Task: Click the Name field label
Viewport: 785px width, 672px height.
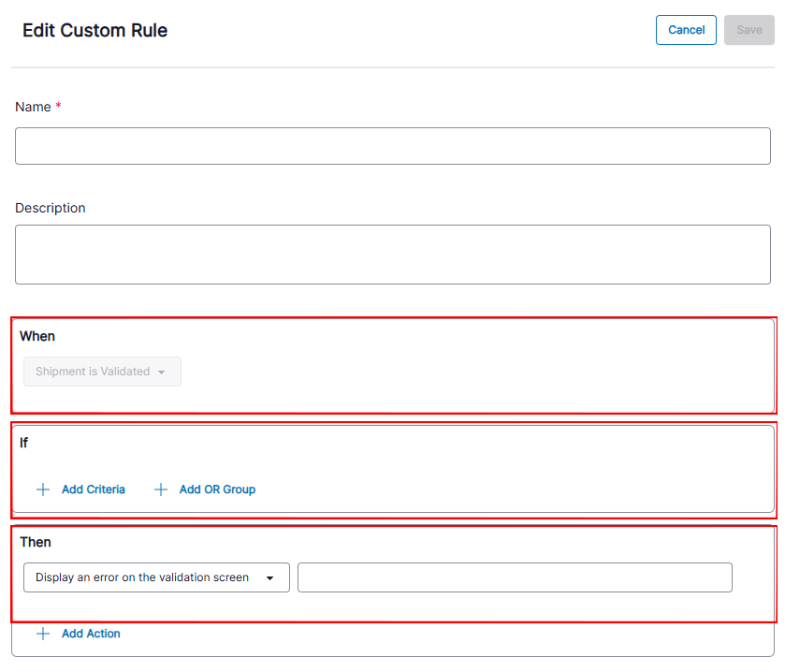Action: tap(33, 107)
